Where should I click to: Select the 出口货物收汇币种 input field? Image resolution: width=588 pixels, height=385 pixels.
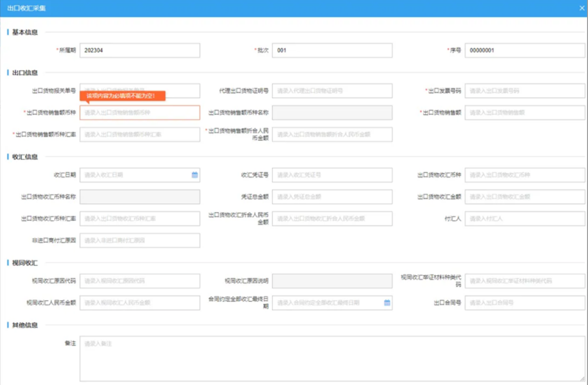[x=525, y=175]
